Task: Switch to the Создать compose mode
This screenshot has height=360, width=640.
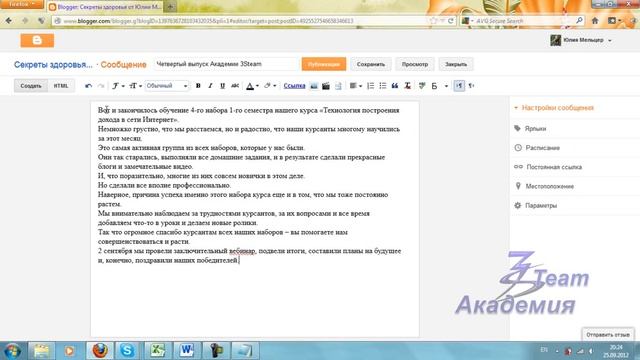Action: (x=31, y=86)
